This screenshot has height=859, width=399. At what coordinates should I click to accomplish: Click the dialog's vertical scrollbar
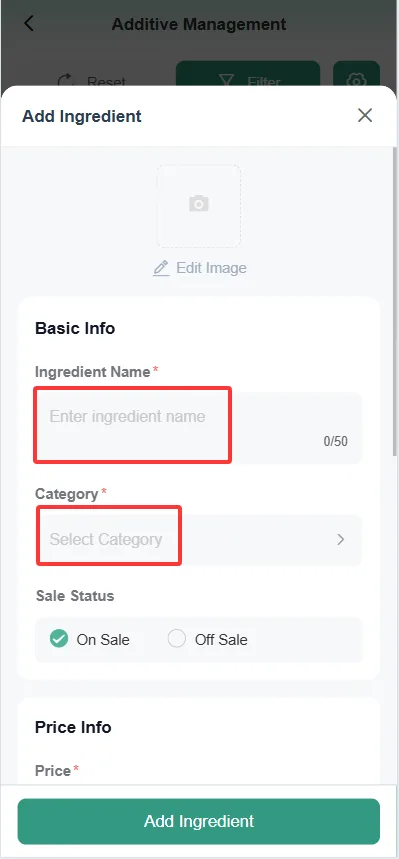pyautogui.click(x=395, y=301)
